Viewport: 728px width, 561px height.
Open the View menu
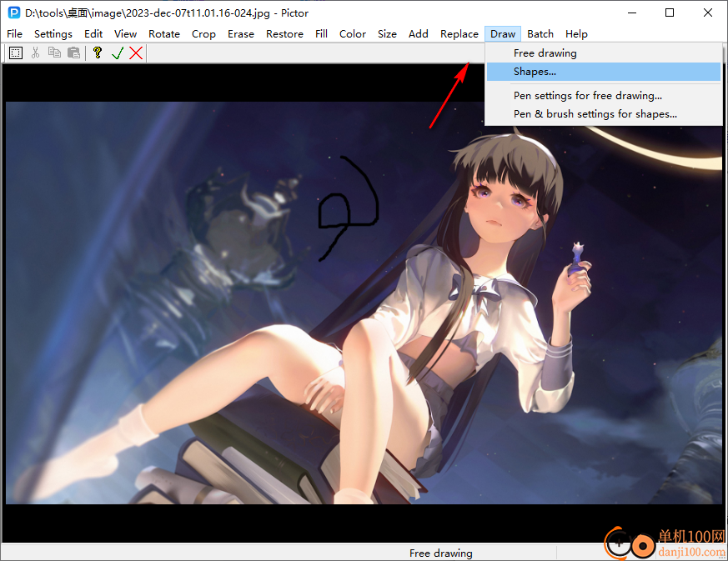click(x=125, y=34)
